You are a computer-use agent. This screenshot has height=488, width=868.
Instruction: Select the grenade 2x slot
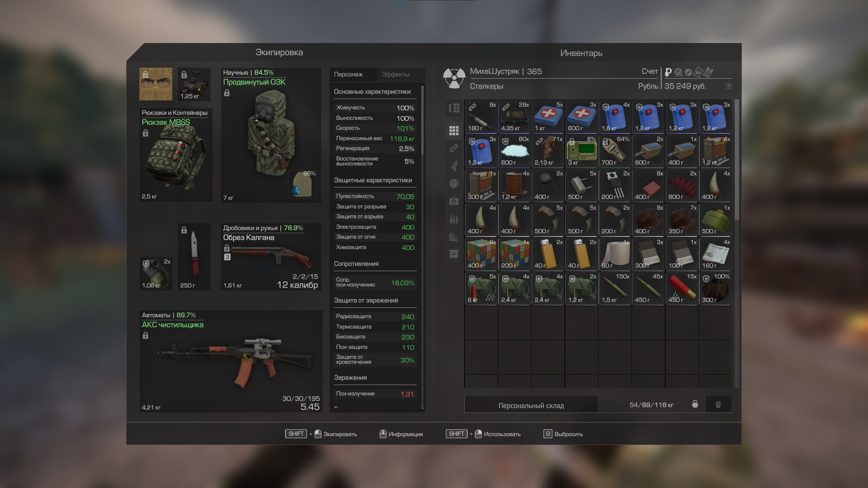[156, 274]
